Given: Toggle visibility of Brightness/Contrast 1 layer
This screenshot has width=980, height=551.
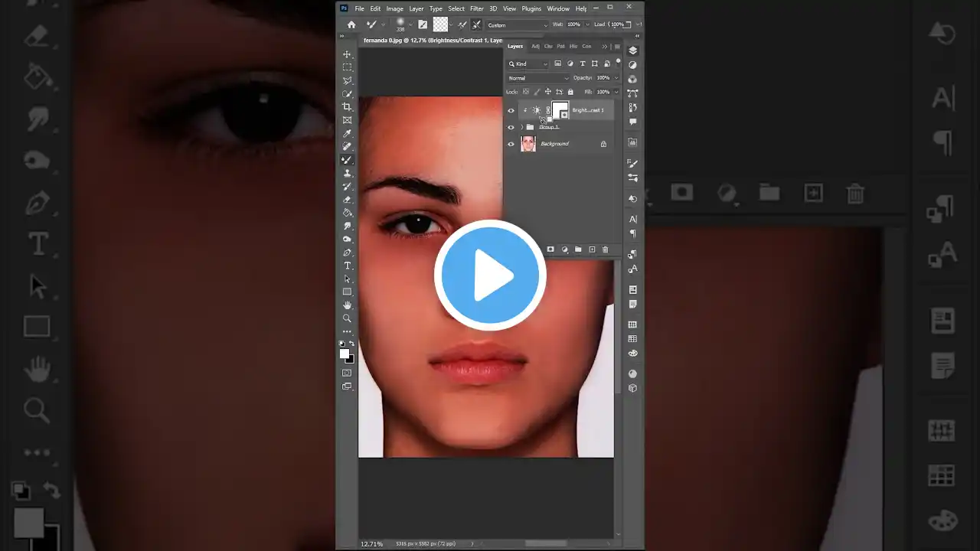Looking at the screenshot, I should pyautogui.click(x=511, y=109).
